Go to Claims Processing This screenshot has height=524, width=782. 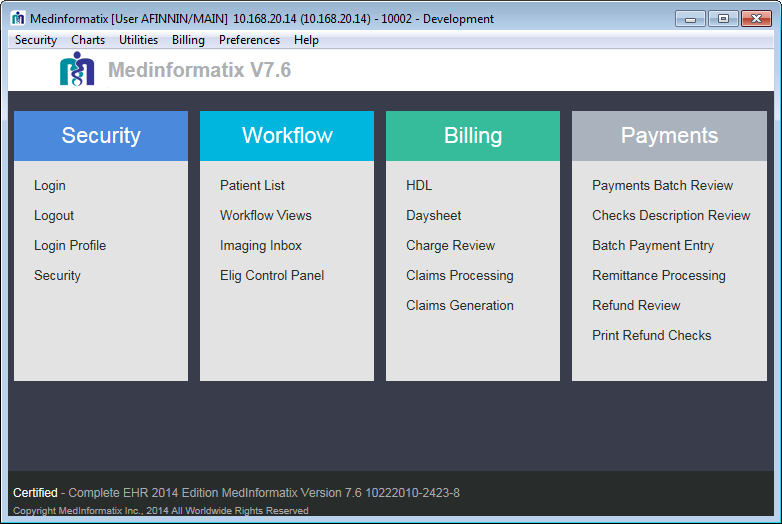[x=460, y=275]
